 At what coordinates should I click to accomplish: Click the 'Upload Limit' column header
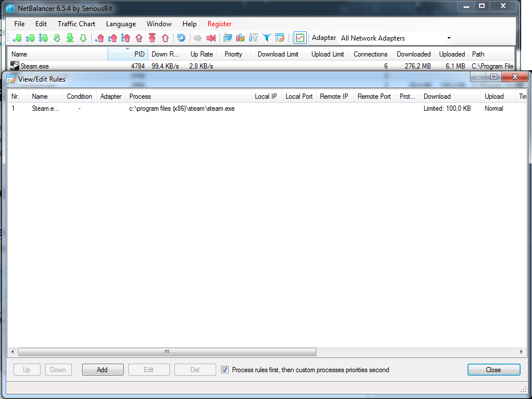pos(324,54)
